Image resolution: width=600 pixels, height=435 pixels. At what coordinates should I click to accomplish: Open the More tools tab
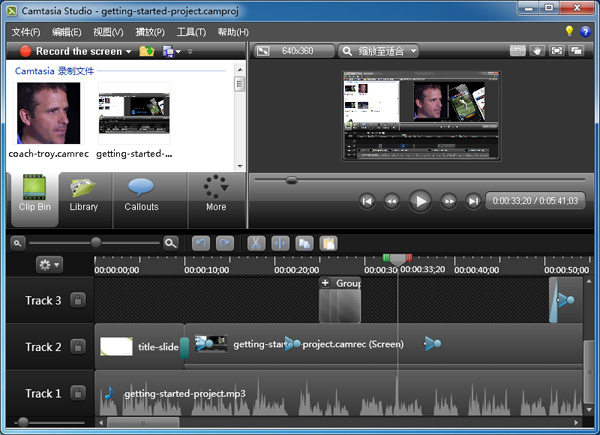216,199
